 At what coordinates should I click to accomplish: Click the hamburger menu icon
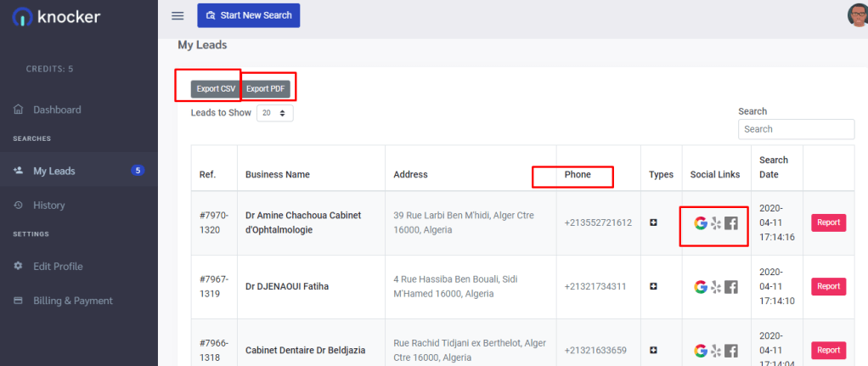(x=178, y=15)
